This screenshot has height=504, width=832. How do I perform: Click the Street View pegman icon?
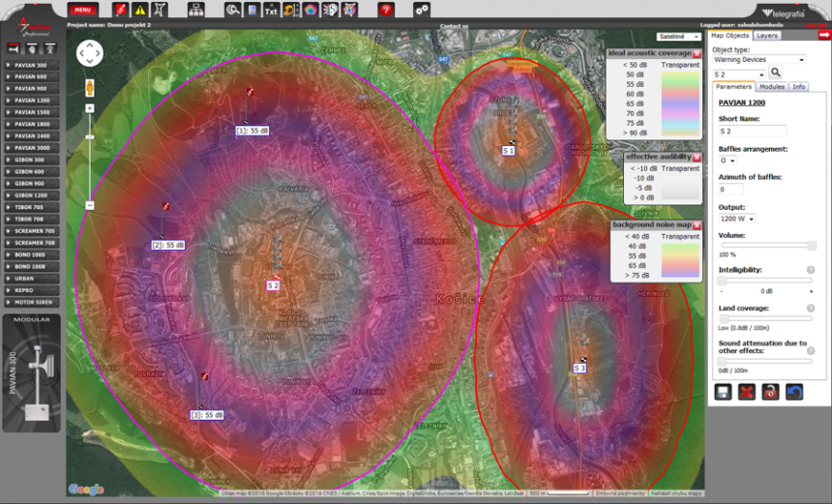(90, 87)
